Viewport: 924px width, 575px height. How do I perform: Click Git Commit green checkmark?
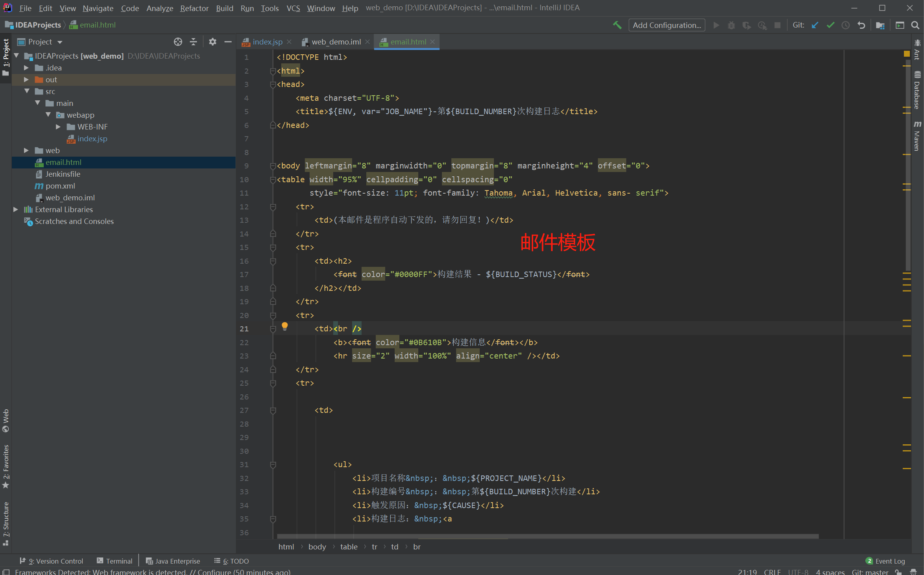[x=830, y=25]
